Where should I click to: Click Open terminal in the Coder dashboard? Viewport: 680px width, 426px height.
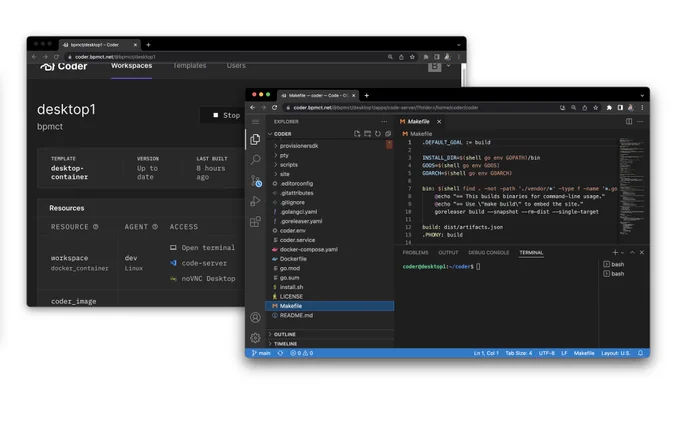click(203, 248)
